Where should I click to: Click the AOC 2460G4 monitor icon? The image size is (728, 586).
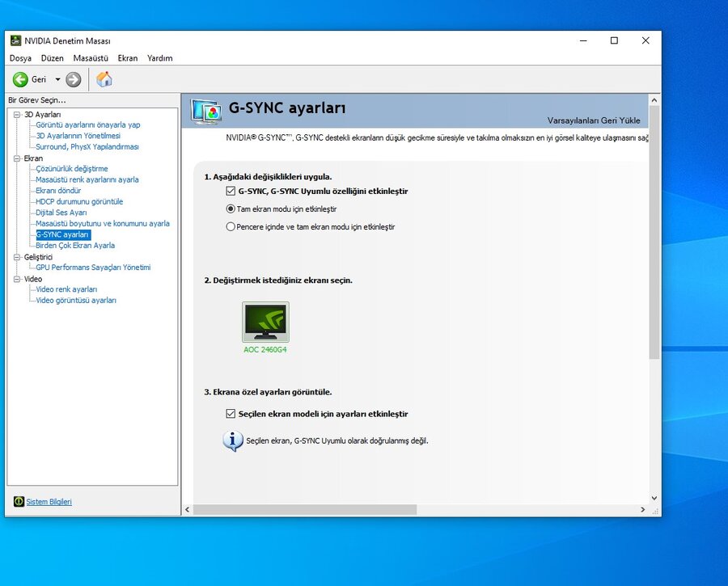click(265, 322)
